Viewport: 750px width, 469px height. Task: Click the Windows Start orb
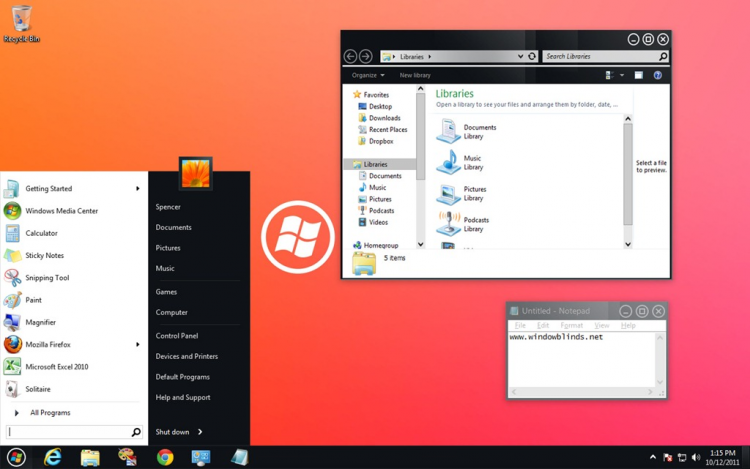[16, 458]
